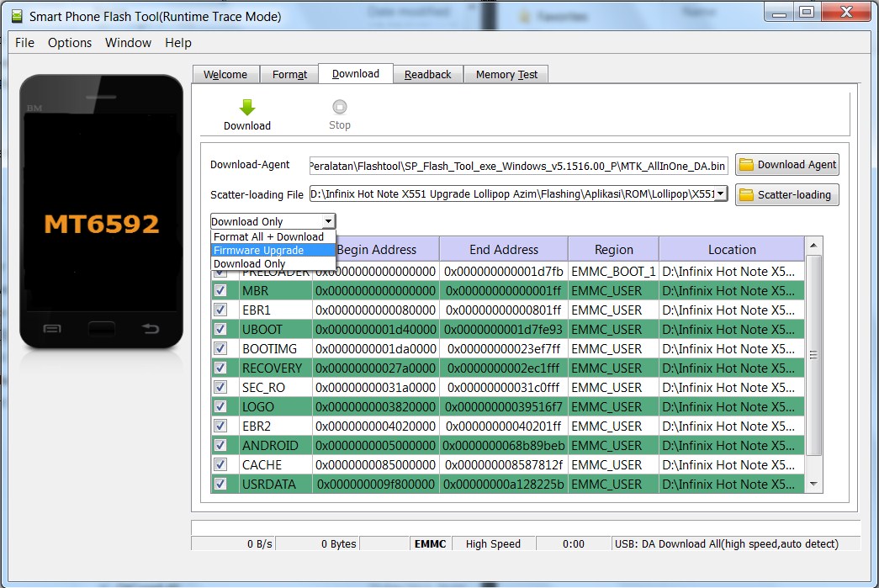Viewport: 879px width, 588px height.
Task: Click the green Download arrow icon
Action: point(247,107)
